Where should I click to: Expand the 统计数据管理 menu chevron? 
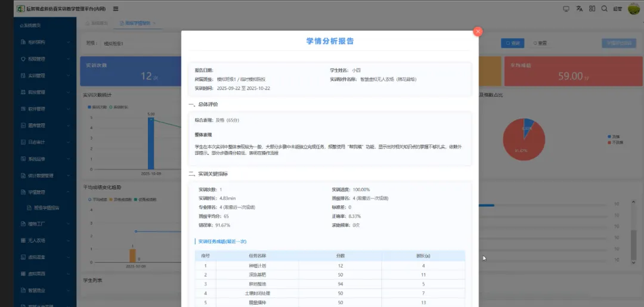[68, 176]
